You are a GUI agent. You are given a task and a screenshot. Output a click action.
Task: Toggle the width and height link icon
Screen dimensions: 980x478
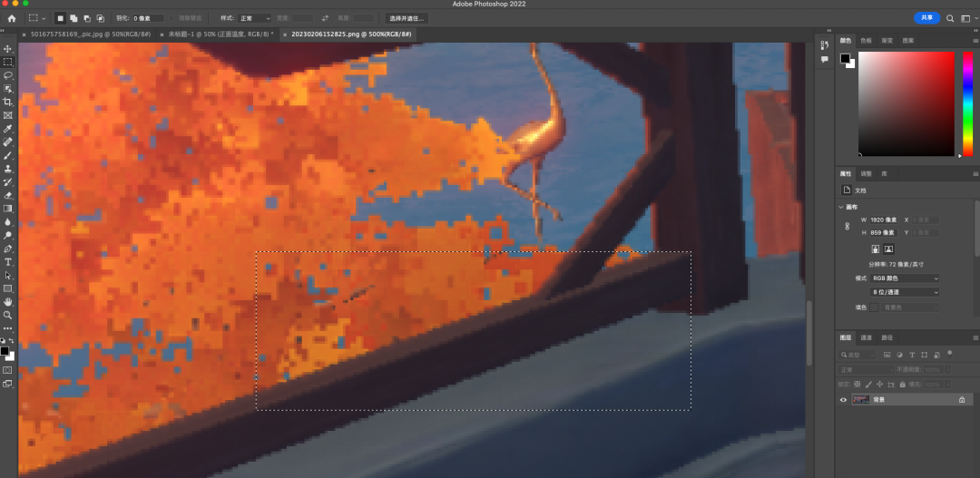(x=848, y=226)
